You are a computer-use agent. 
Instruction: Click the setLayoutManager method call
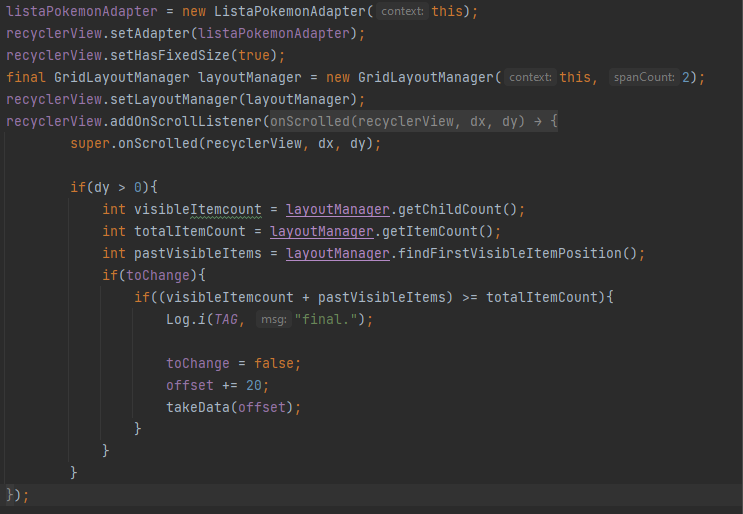tap(173, 99)
